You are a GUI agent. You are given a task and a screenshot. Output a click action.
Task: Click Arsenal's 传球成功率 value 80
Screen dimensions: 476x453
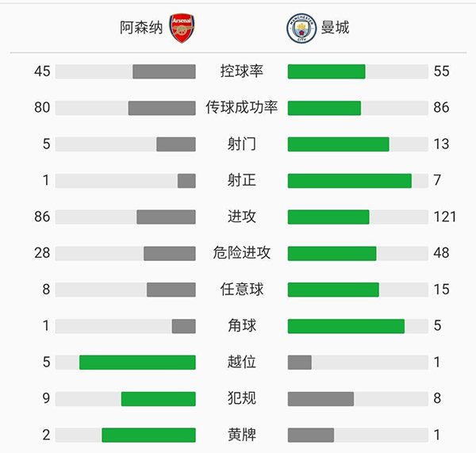coord(42,108)
